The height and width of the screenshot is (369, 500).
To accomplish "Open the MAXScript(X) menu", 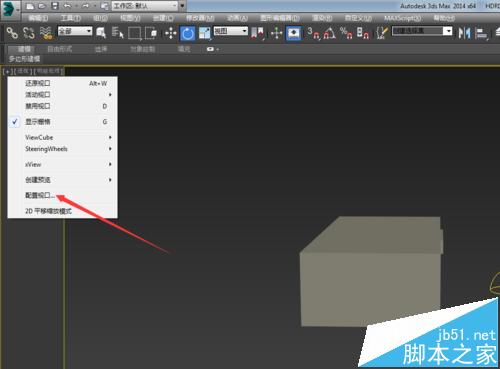I will pyautogui.click(x=403, y=18).
